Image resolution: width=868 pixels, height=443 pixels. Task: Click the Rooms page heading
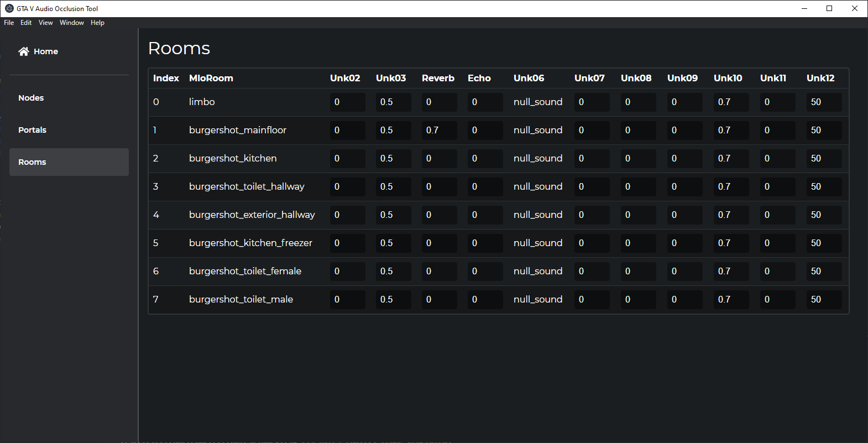click(179, 48)
